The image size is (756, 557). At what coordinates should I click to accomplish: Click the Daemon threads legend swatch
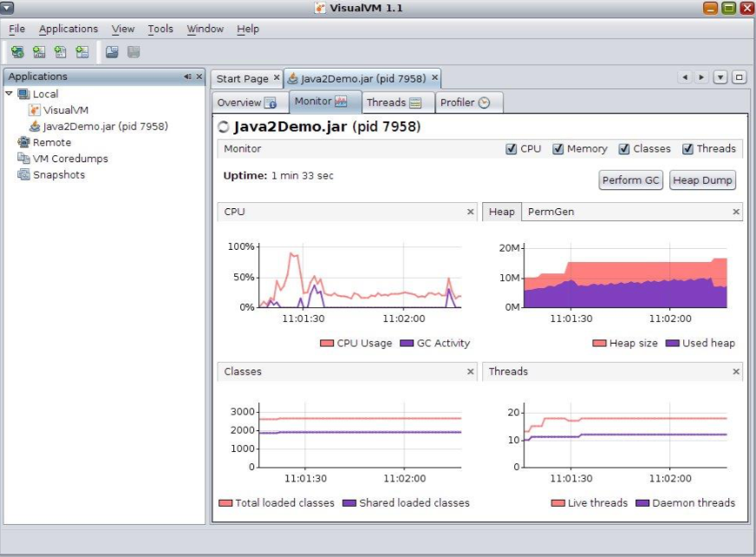[x=642, y=503]
